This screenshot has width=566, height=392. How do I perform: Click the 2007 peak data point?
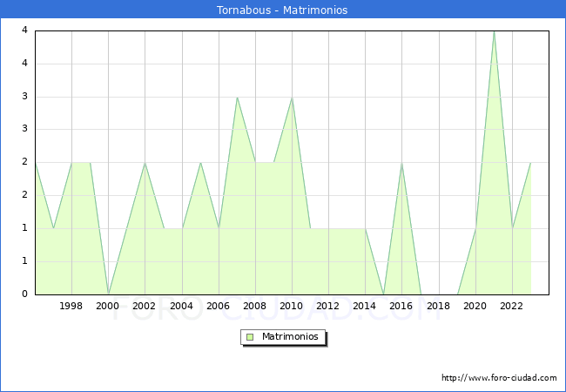tap(237, 97)
